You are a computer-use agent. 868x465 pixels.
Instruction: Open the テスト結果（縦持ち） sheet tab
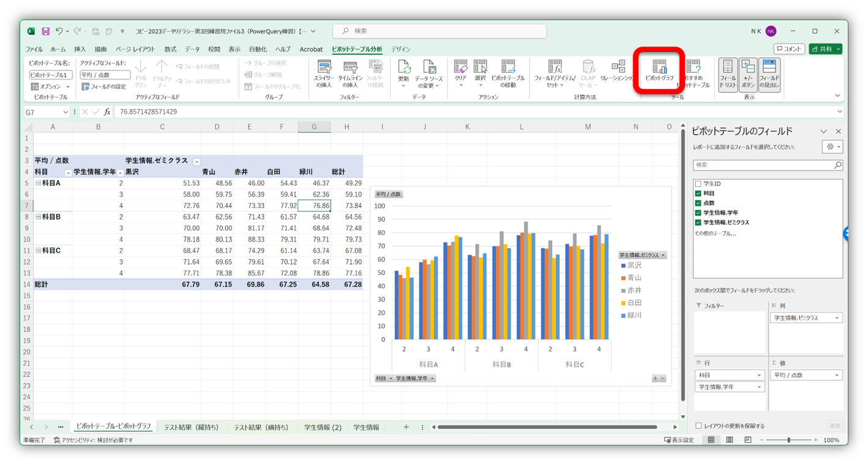click(191, 427)
